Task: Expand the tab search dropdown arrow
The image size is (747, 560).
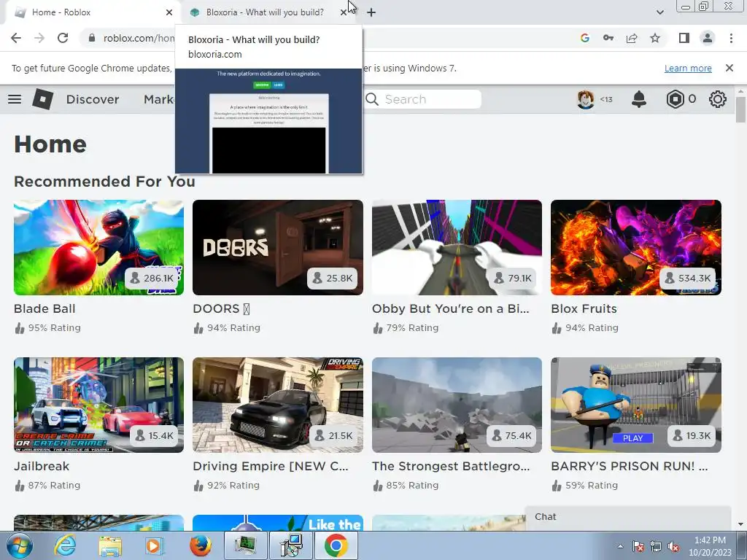Action: click(660, 12)
